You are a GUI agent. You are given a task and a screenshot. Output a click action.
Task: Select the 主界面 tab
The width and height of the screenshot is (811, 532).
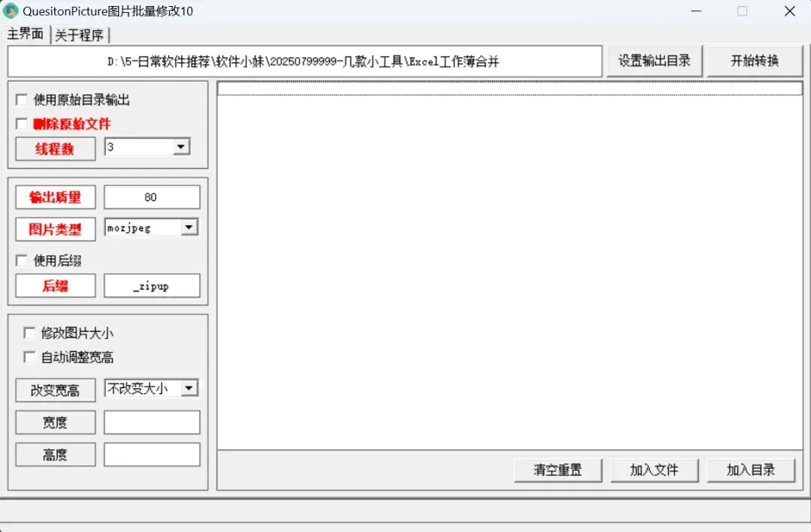tap(26, 35)
